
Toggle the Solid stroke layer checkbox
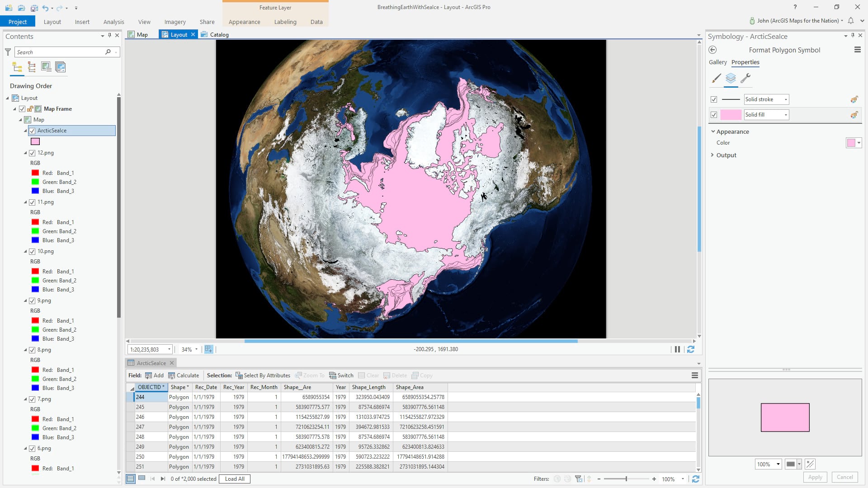[x=714, y=99]
